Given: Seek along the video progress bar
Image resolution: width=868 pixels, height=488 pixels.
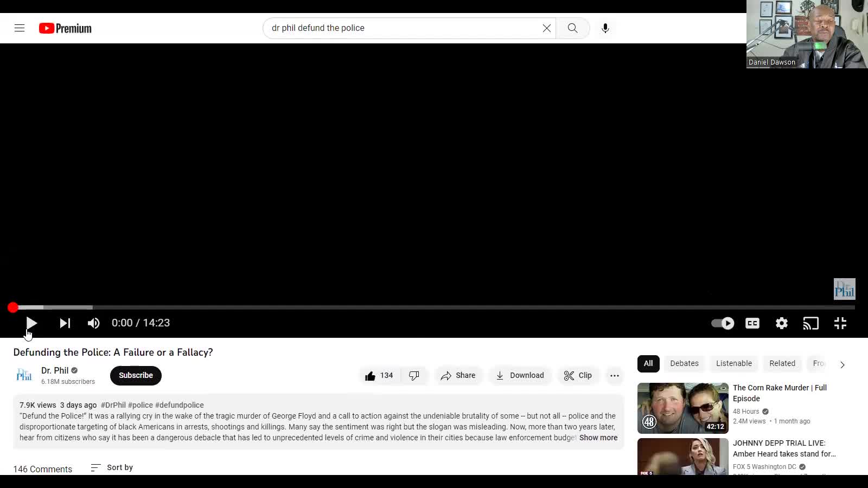Looking at the screenshot, I should coord(434,307).
